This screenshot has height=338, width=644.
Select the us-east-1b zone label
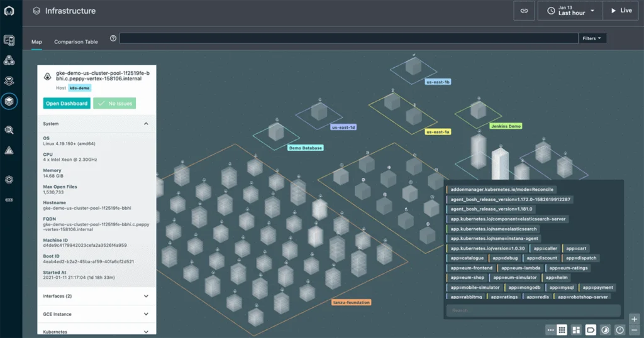click(438, 82)
